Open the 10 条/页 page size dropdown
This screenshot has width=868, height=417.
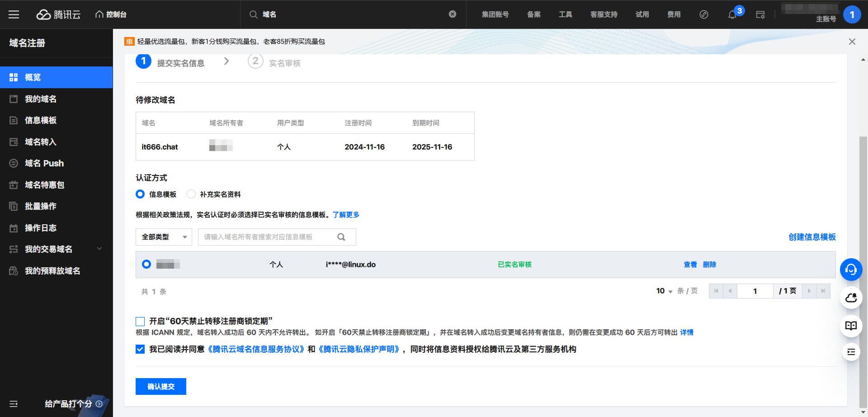point(665,291)
